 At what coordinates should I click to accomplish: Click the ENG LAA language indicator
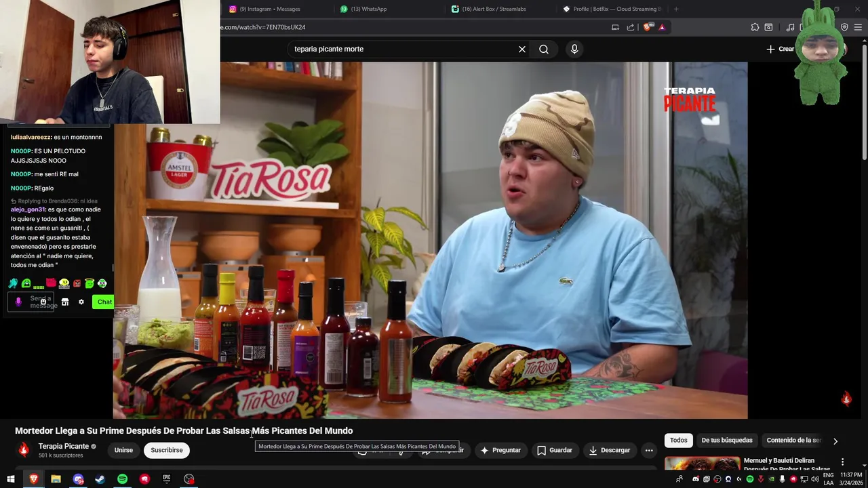pyautogui.click(x=828, y=479)
